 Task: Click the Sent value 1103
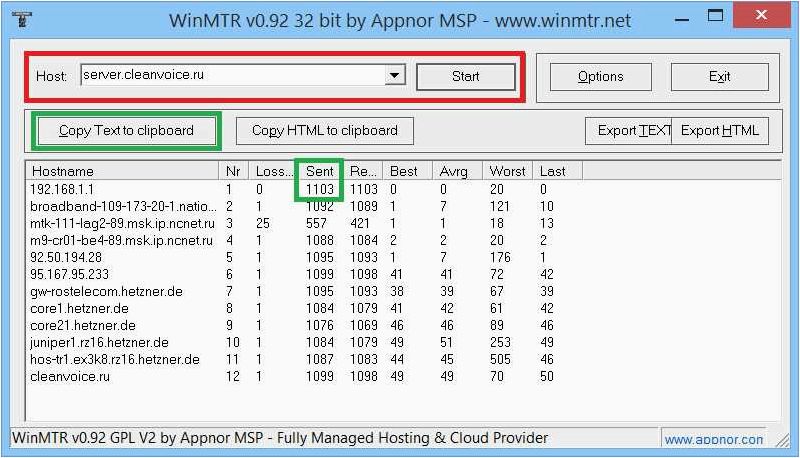(x=319, y=189)
